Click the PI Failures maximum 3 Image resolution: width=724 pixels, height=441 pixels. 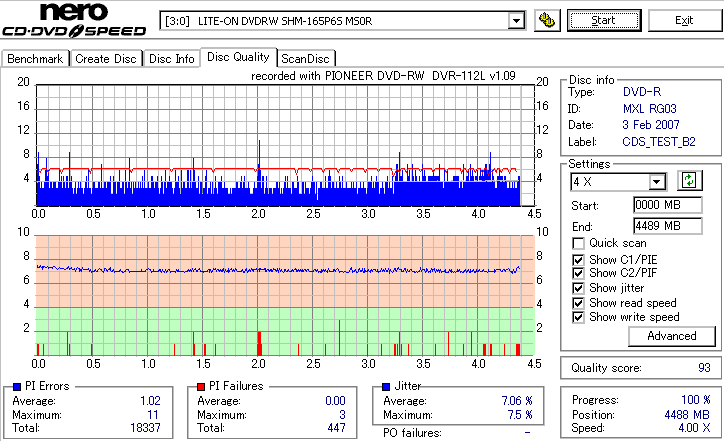(x=342, y=415)
